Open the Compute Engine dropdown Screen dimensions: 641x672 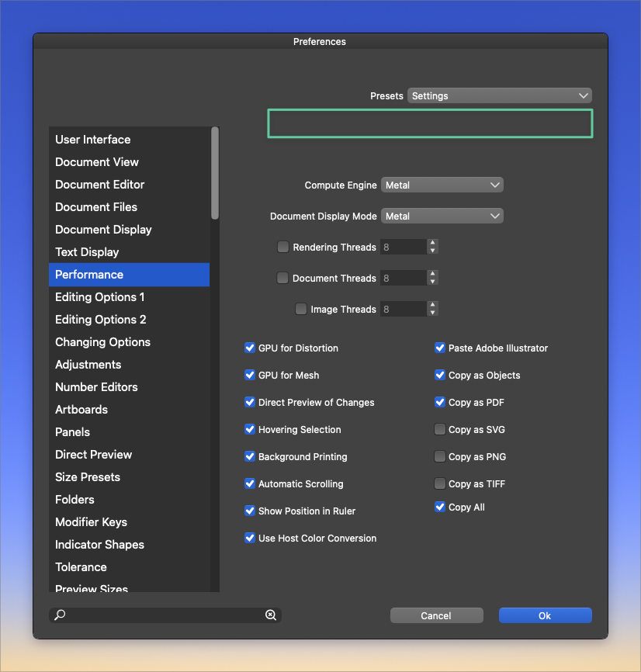click(x=442, y=185)
